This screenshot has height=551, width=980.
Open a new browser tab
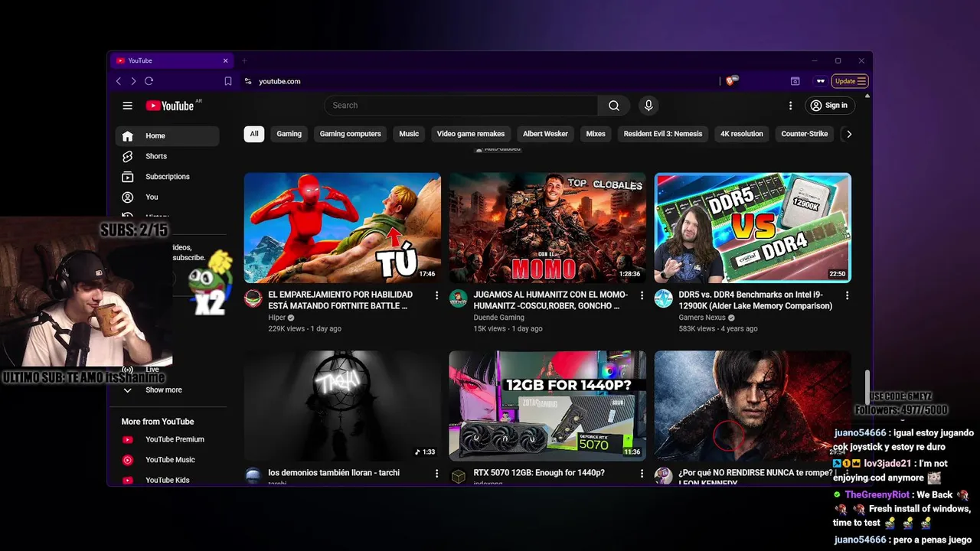pyautogui.click(x=244, y=60)
